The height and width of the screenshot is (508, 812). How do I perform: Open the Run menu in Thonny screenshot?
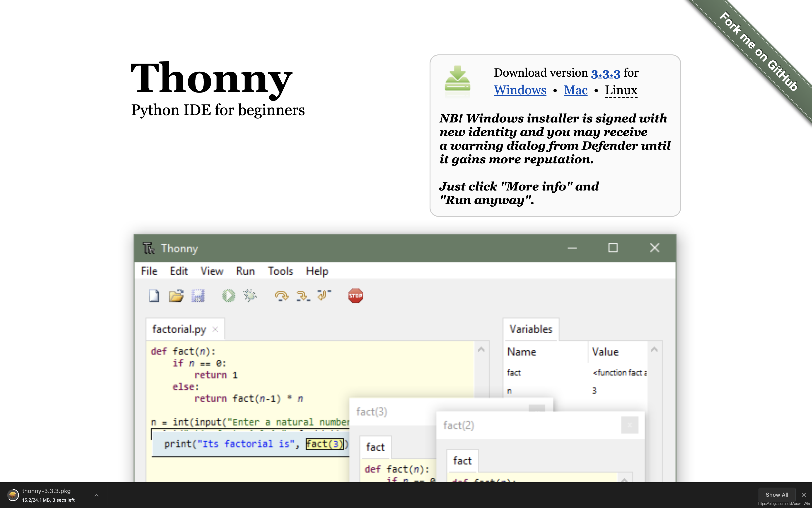(245, 271)
